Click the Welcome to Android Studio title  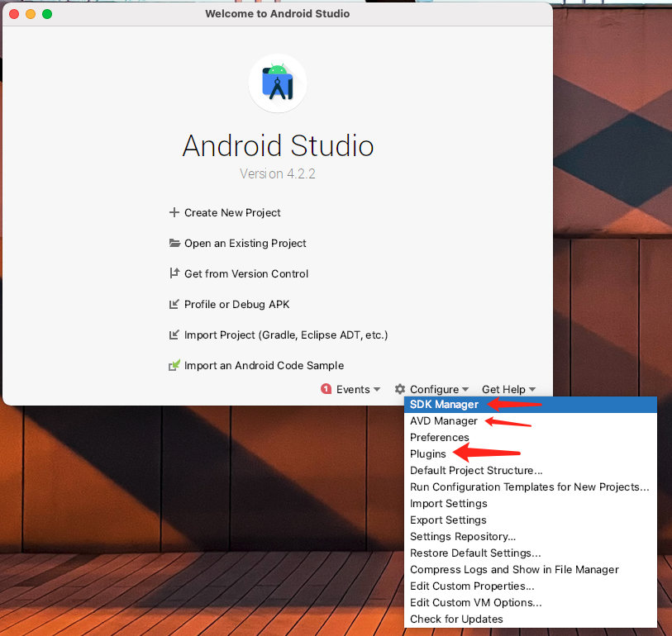point(277,14)
